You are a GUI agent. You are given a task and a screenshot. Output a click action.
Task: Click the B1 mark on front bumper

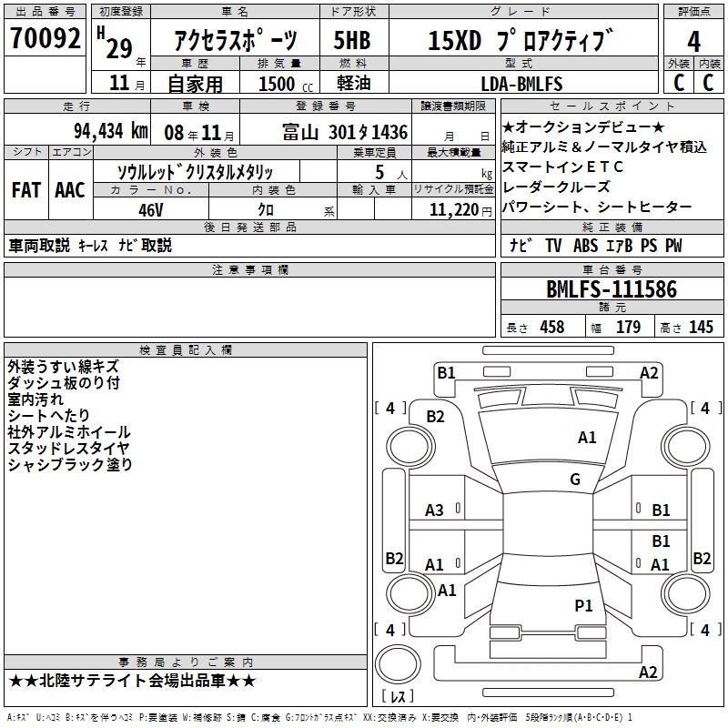[446, 373]
